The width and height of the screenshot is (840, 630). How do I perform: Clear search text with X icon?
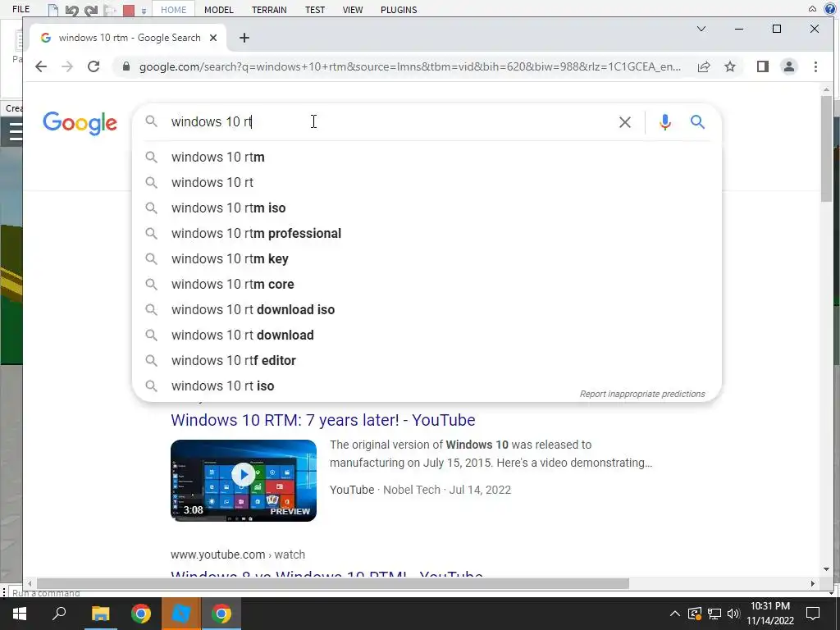(624, 122)
